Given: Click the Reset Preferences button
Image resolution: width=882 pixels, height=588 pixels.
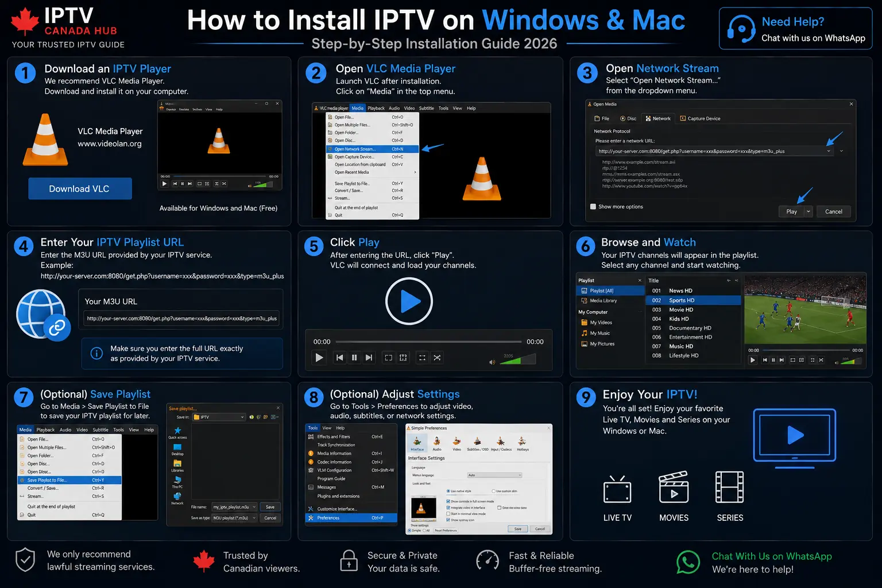Looking at the screenshot, I should [446, 531].
